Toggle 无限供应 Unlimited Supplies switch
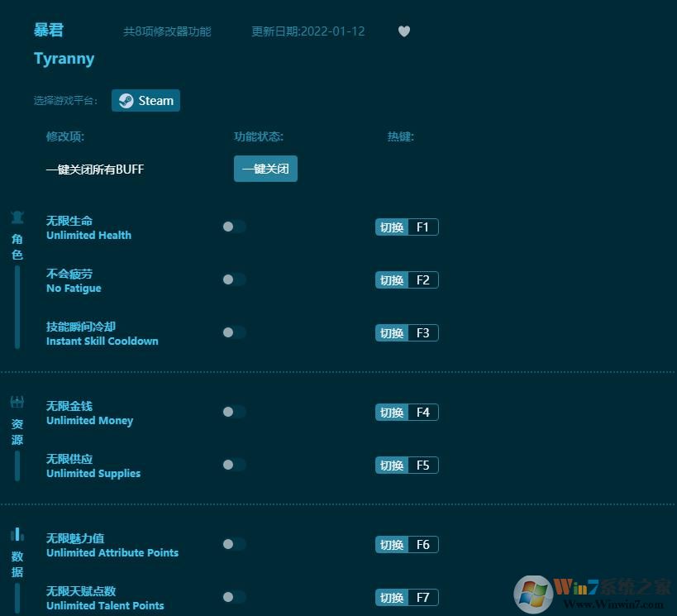Screen dimensions: 677x616 click(x=234, y=465)
